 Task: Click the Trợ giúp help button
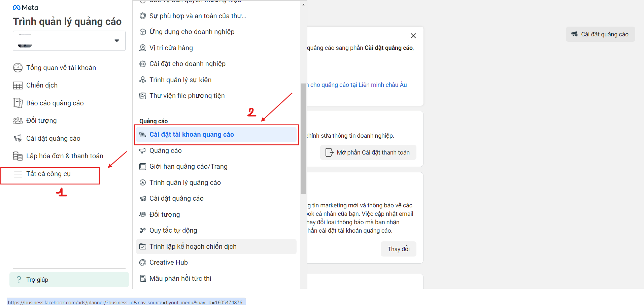coord(69,279)
